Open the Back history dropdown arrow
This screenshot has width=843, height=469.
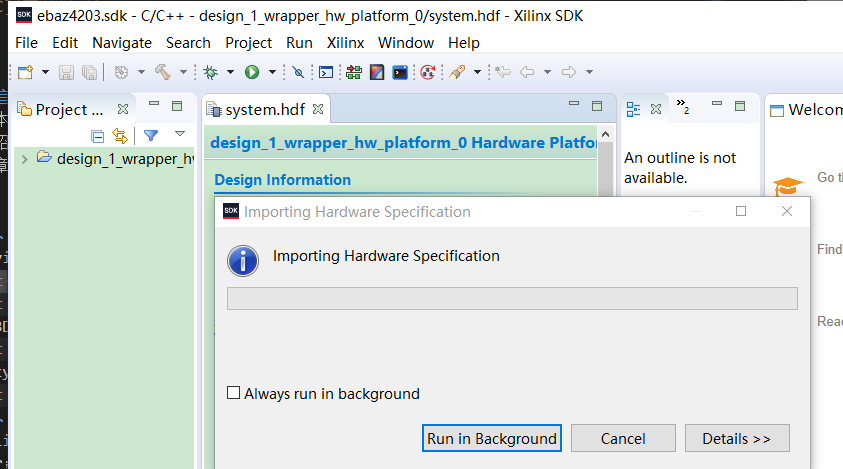(x=547, y=72)
